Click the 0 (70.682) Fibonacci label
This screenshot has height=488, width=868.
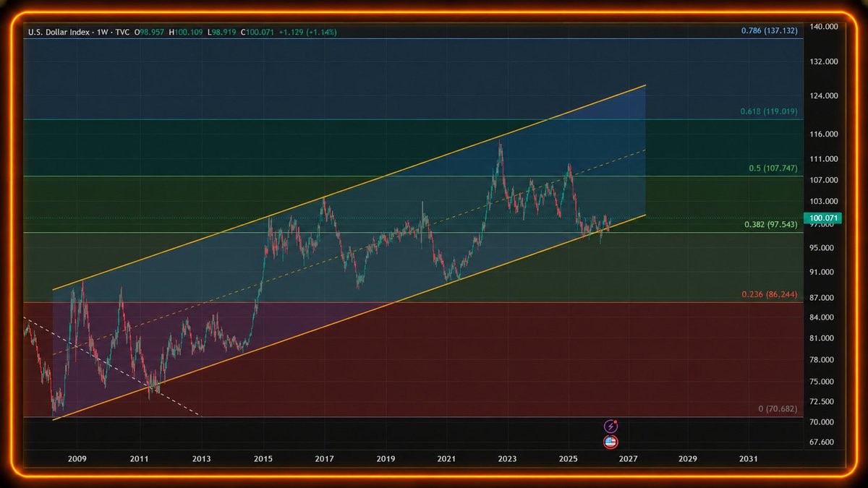(778, 409)
